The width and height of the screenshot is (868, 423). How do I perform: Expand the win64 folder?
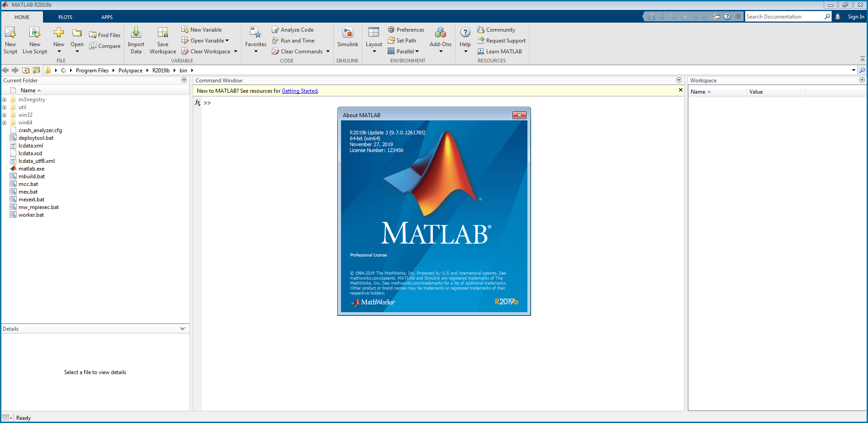coord(4,123)
